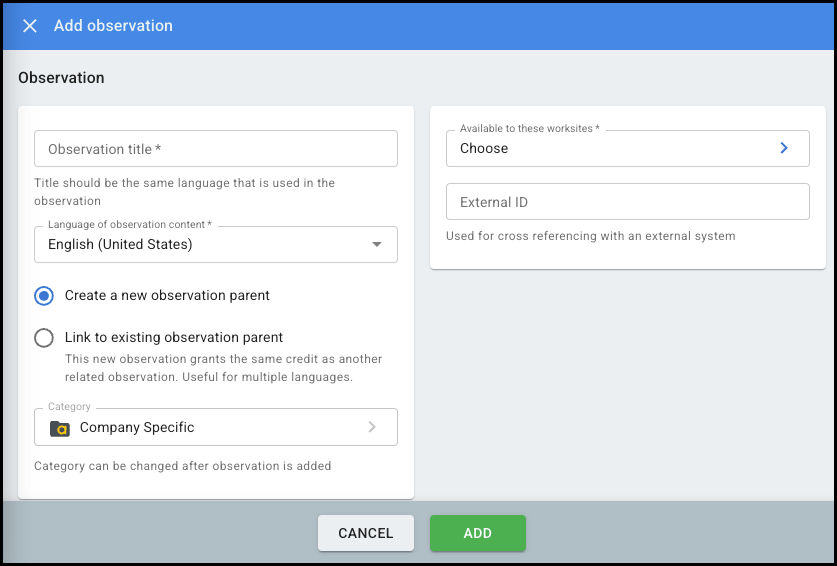Click the 'Link to existing observation parent' label

(174, 338)
